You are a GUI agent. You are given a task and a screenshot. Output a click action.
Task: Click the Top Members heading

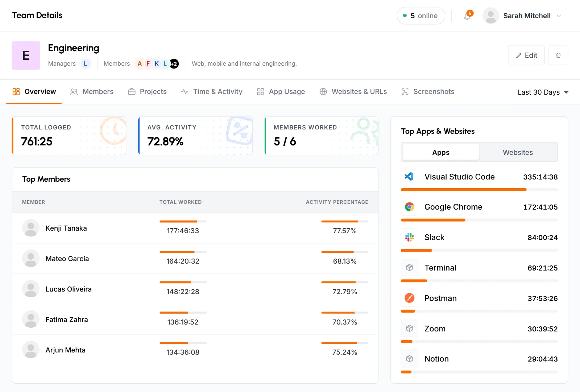click(46, 179)
